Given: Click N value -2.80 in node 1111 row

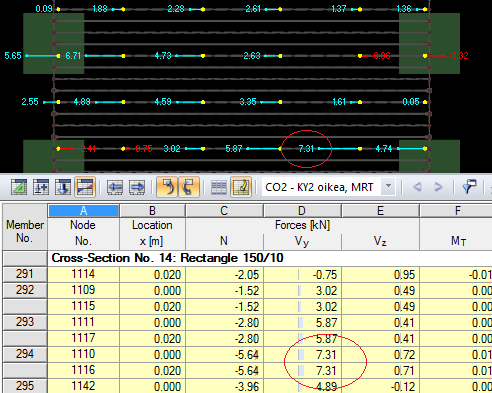Looking at the screenshot, I should [x=224, y=322].
